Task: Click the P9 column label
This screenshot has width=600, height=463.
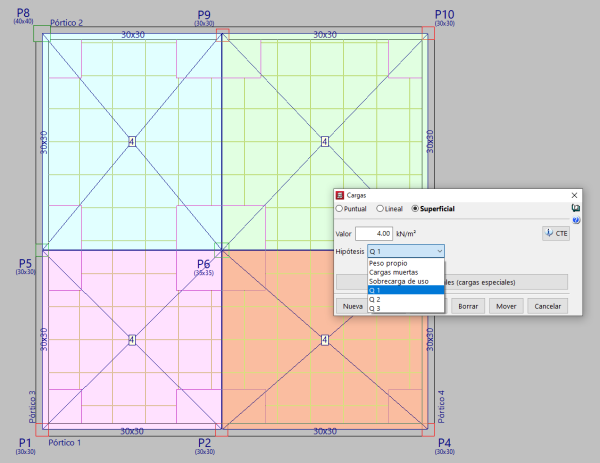Action: [204, 15]
